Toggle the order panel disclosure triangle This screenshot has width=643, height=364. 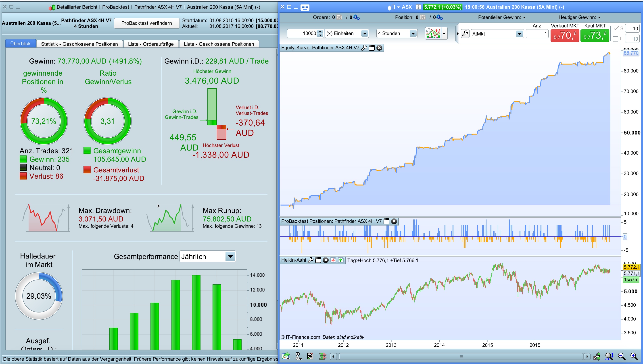[x=458, y=33]
